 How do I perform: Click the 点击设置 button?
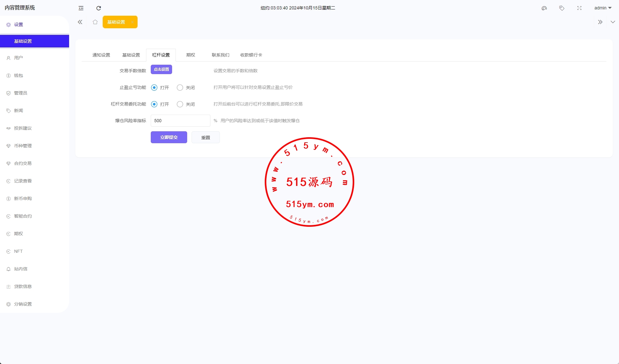click(x=161, y=69)
